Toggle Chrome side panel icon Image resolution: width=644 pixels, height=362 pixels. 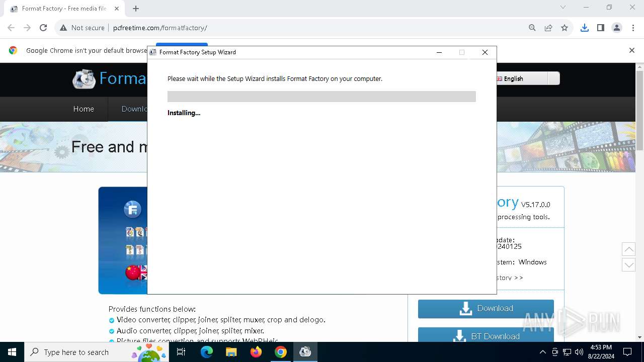(x=601, y=28)
